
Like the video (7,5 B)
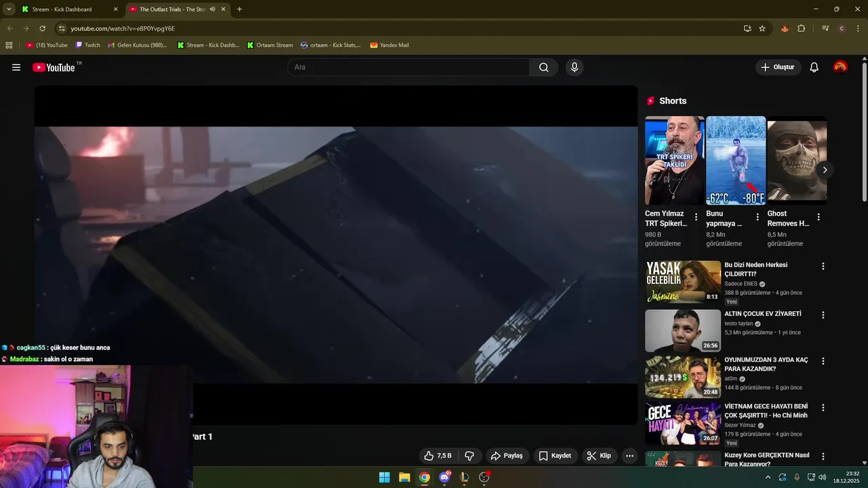437,455
